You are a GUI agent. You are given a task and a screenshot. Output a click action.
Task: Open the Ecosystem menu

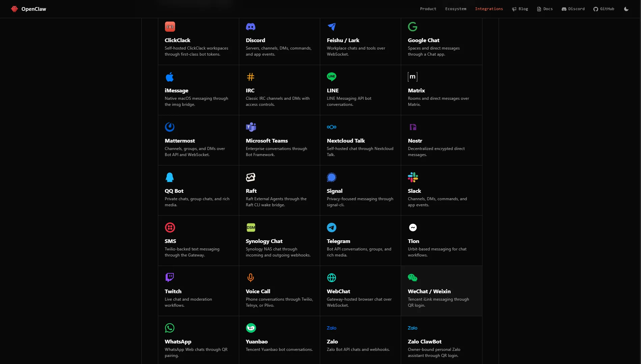456,9
